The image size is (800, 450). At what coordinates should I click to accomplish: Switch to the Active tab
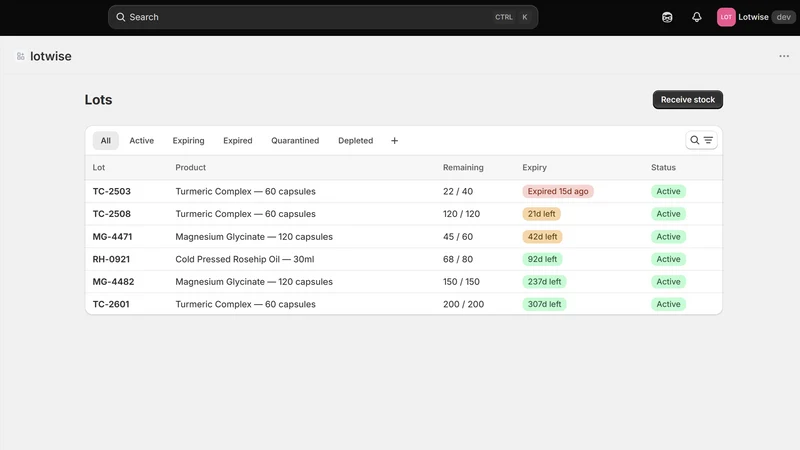pos(141,141)
